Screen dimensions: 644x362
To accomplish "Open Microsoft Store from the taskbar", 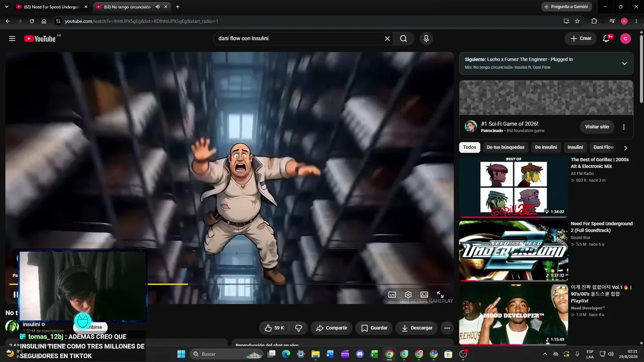I will 448,354.
